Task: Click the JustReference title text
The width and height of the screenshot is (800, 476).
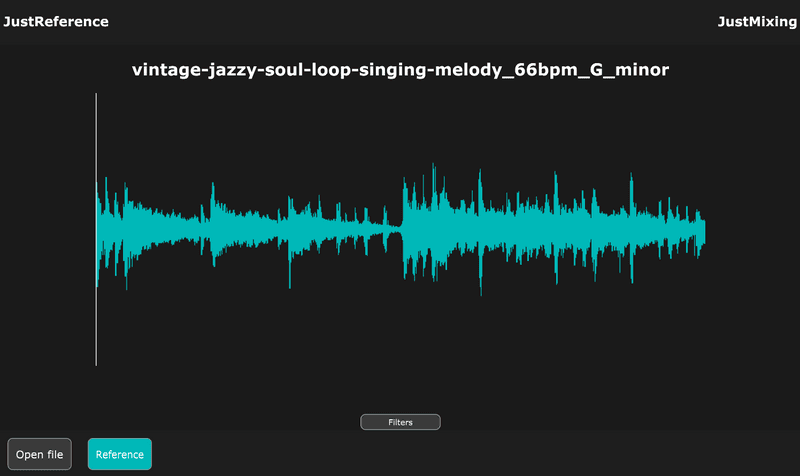Action: click(x=56, y=21)
